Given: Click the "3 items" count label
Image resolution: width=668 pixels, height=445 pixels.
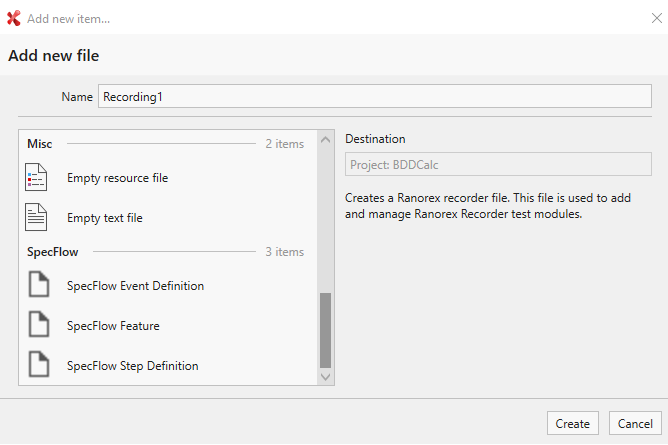Looking at the screenshot, I should coord(285,252).
